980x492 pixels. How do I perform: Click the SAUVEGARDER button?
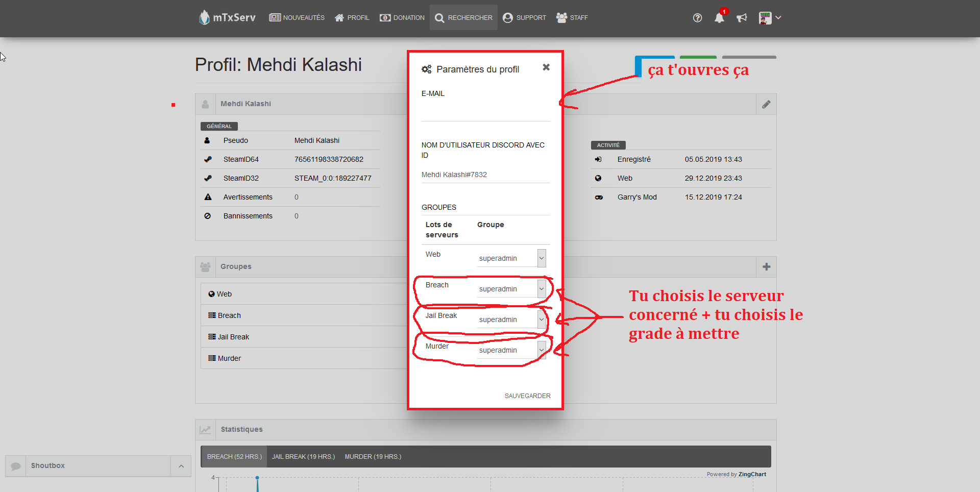(527, 396)
